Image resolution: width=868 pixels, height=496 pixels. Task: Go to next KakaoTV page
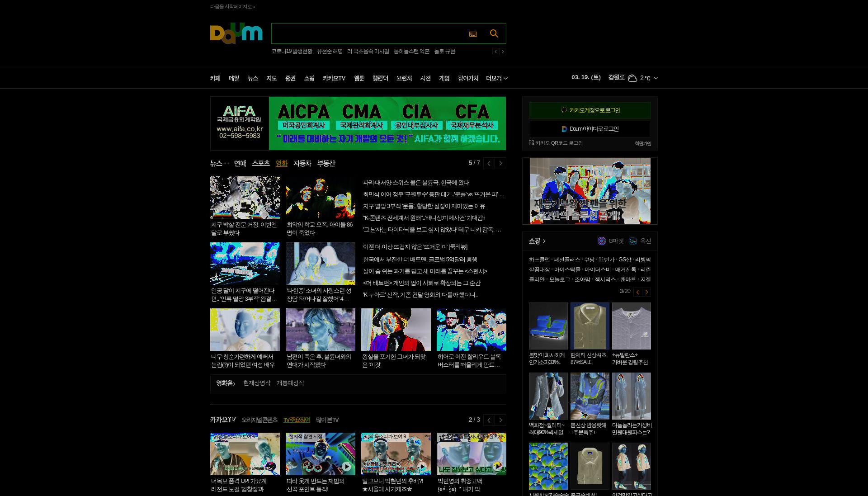[x=500, y=420]
